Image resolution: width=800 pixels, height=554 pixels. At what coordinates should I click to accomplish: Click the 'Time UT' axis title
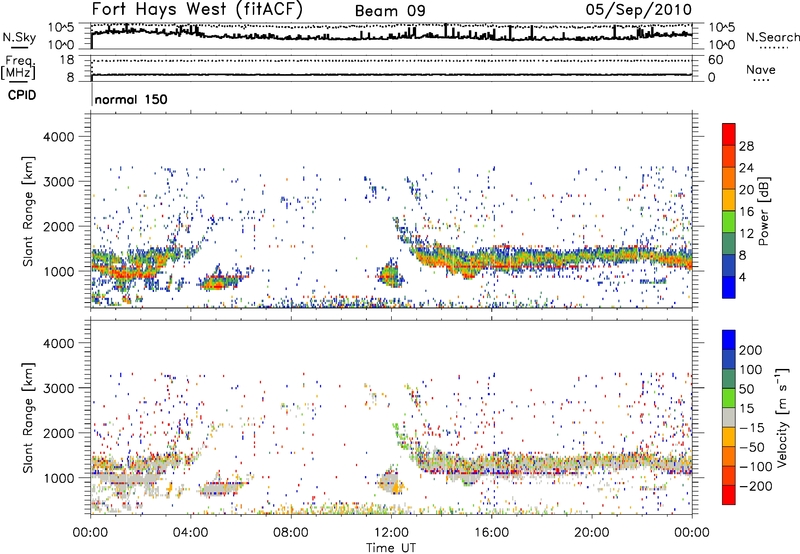[391, 548]
